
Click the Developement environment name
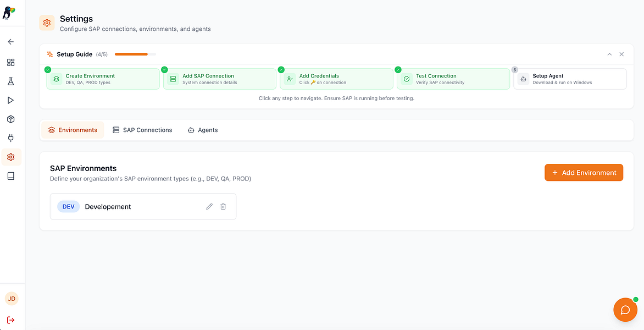point(108,207)
